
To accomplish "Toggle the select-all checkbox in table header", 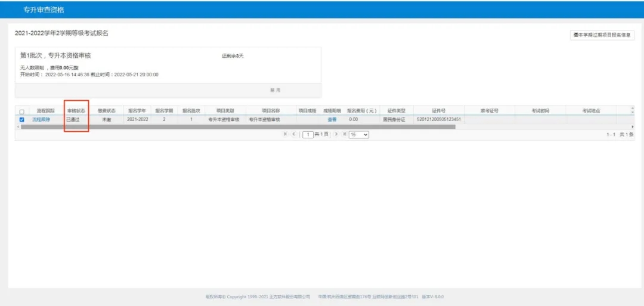I will click(22, 112).
